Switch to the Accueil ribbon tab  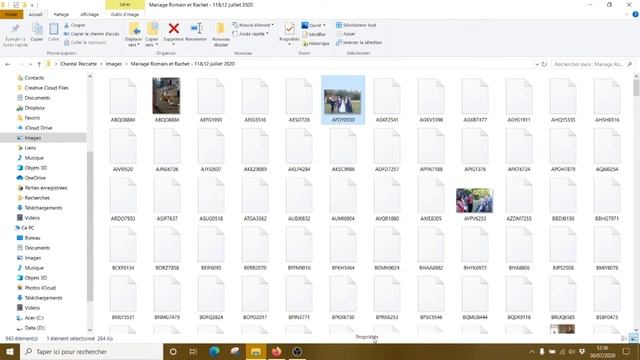point(36,14)
